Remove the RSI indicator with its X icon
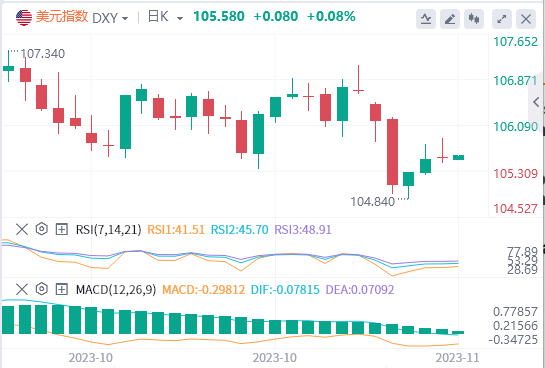This screenshot has height=368, width=545. tap(22, 229)
